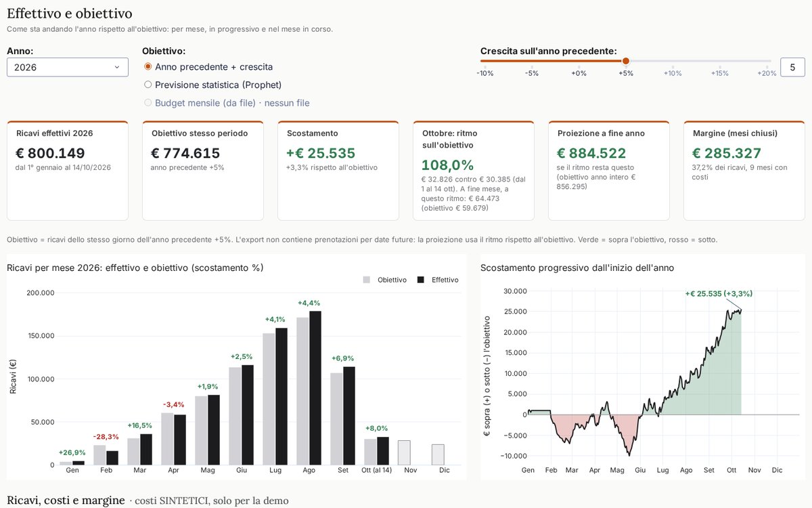Click the 'Ott (al 14)' axis label

coord(376,470)
